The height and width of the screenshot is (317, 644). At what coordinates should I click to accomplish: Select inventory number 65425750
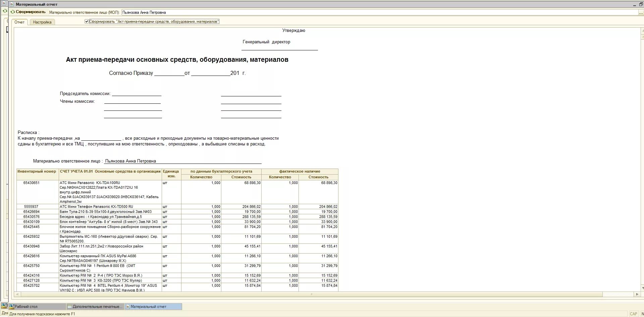pyautogui.click(x=32, y=266)
